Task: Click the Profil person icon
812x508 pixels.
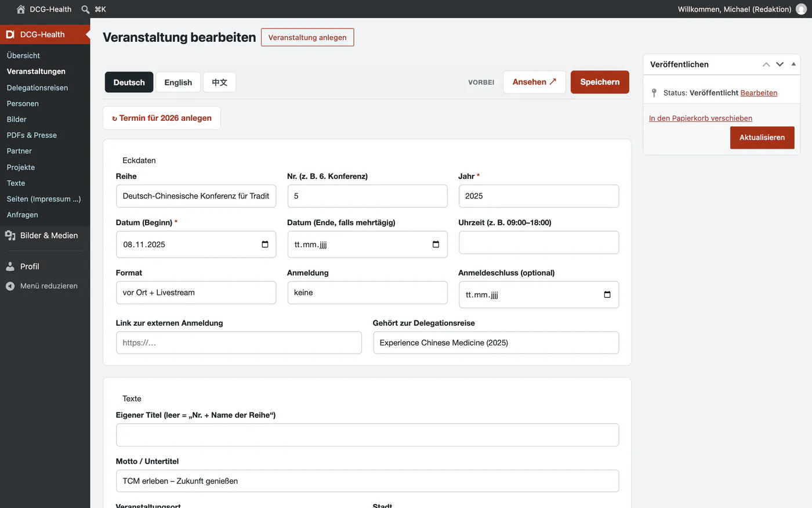Action: coord(10,266)
